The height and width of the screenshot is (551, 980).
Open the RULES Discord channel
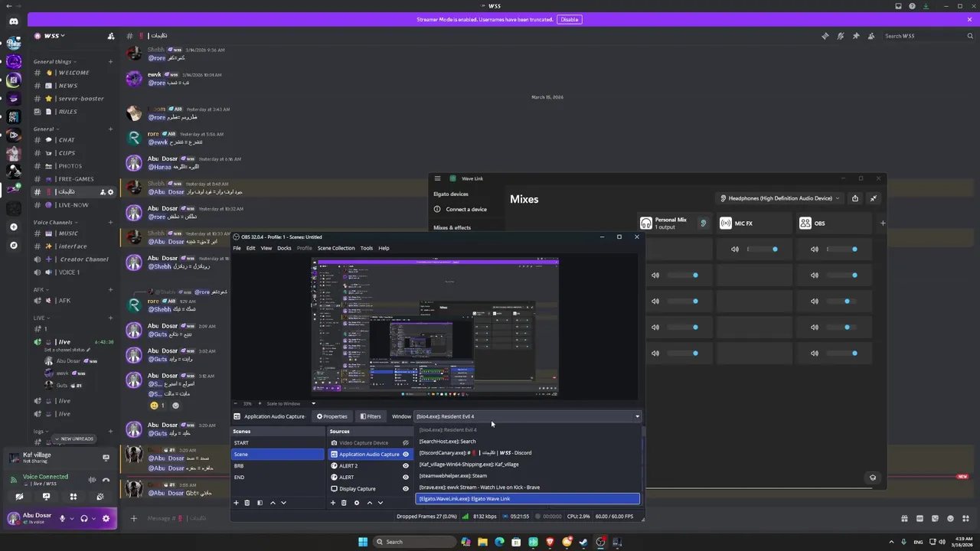pyautogui.click(x=73, y=112)
